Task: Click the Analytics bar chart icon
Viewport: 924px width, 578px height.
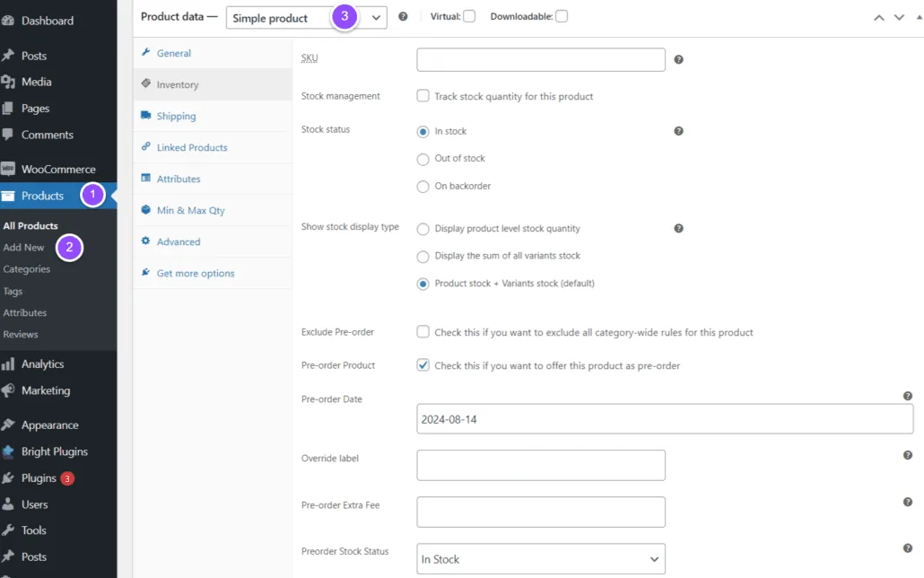Action: 8,363
